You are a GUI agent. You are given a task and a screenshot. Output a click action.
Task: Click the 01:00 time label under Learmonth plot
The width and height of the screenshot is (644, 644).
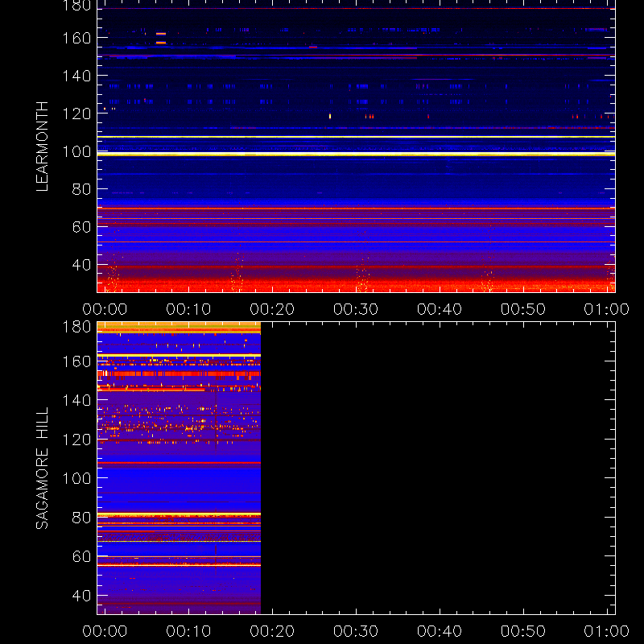(x=607, y=309)
